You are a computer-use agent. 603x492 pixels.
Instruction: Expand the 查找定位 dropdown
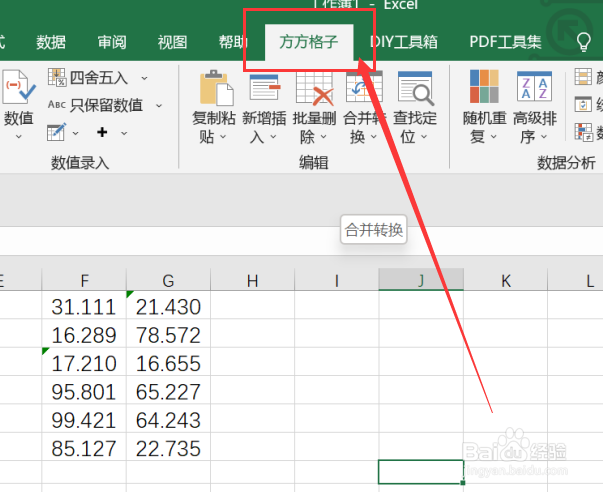coord(424,137)
